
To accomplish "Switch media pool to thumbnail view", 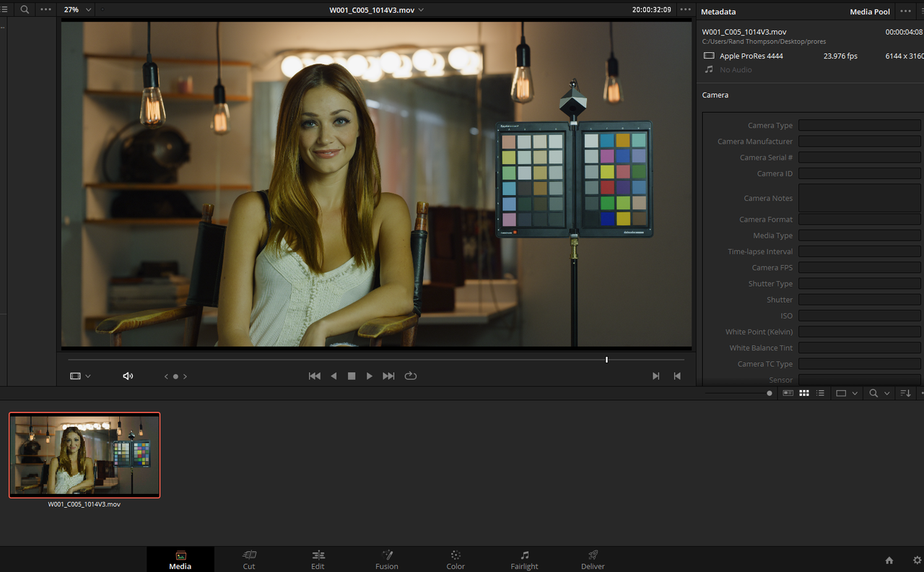I will pyautogui.click(x=804, y=394).
